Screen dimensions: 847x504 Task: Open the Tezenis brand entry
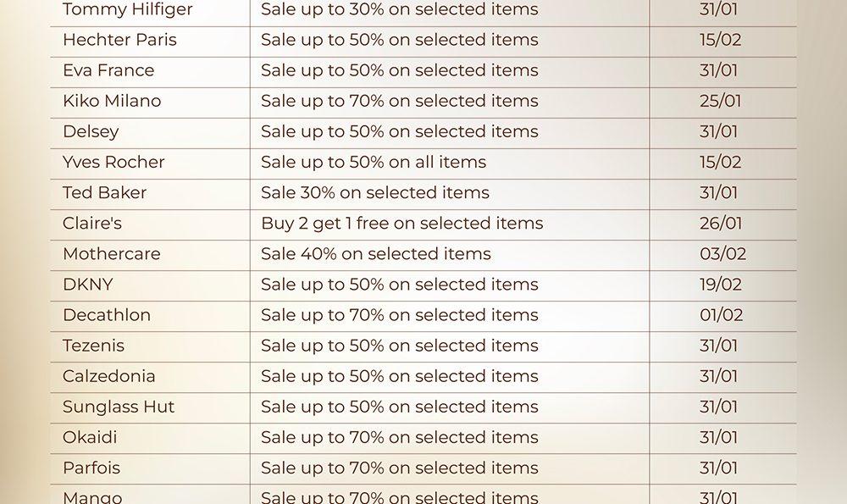click(93, 346)
